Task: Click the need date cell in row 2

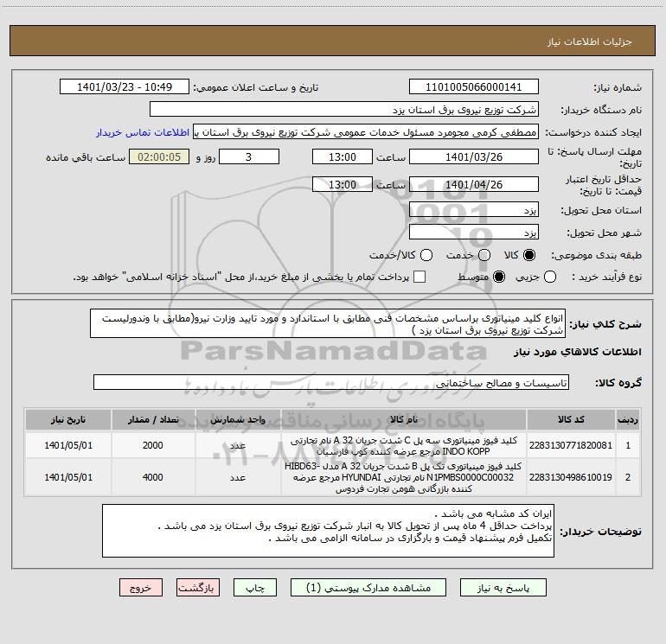Action: point(68,477)
